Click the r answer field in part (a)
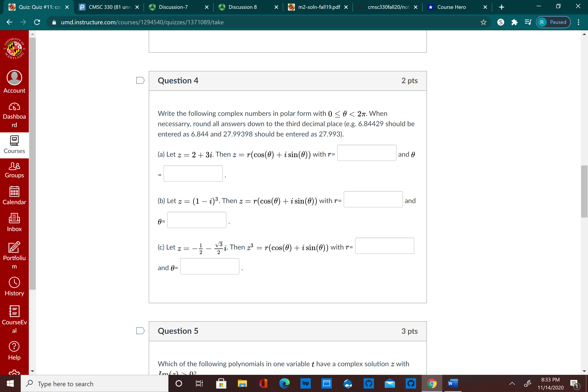 (366, 153)
